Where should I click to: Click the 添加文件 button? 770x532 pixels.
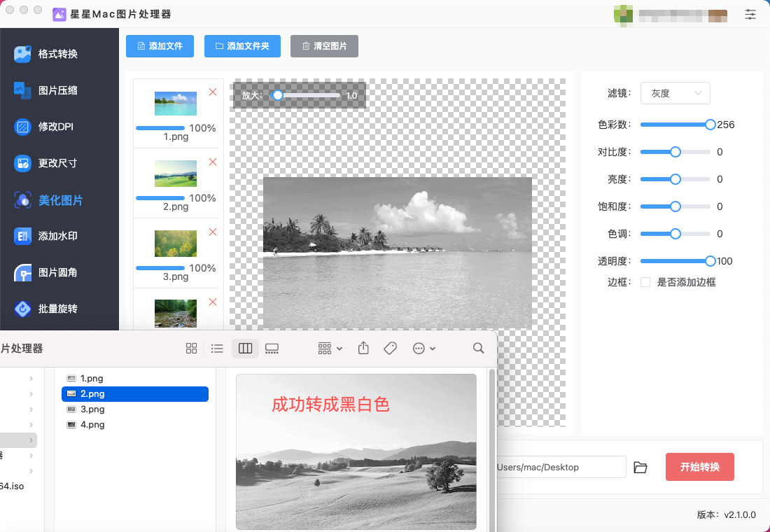click(x=160, y=46)
